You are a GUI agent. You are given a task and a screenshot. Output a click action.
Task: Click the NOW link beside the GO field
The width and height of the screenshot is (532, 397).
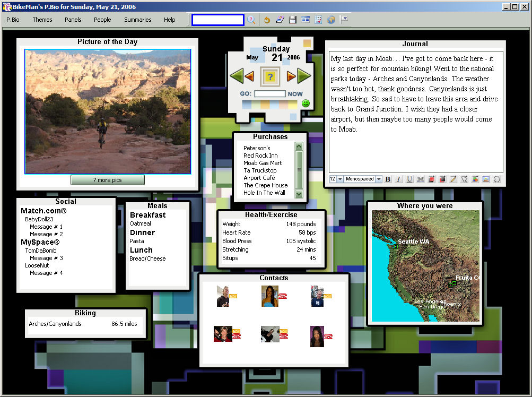(x=295, y=94)
